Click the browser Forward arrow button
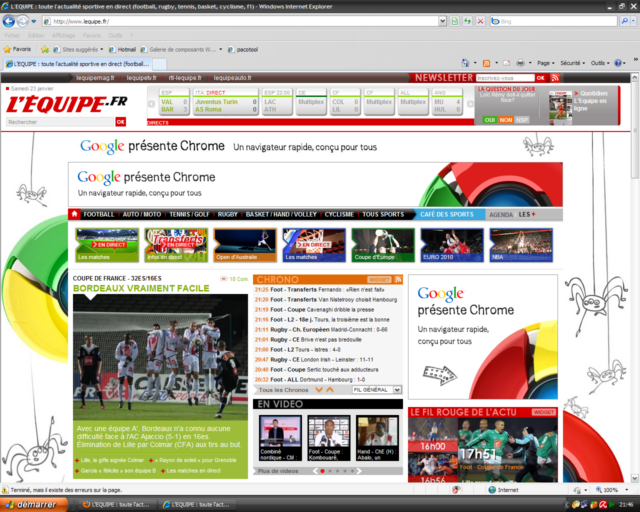Image resolution: width=640 pixels, height=512 pixels. point(23,21)
